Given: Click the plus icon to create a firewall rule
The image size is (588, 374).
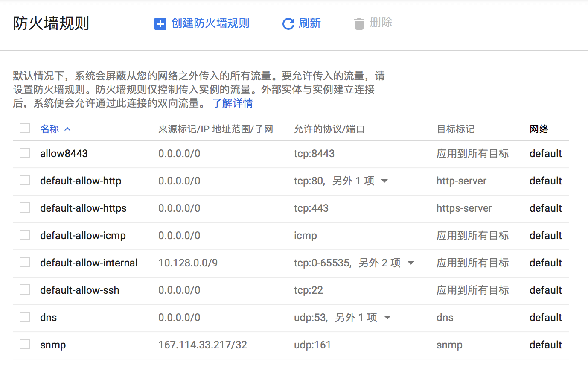Looking at the screenshot, I should point(160,24).
